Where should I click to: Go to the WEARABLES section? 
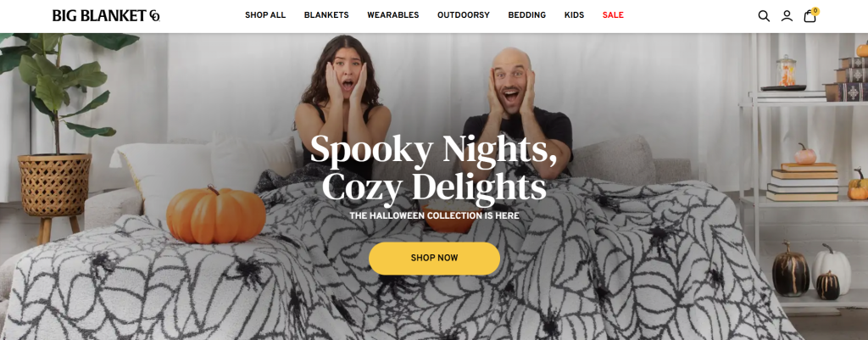pyautogui.click(x=393, y=15)
